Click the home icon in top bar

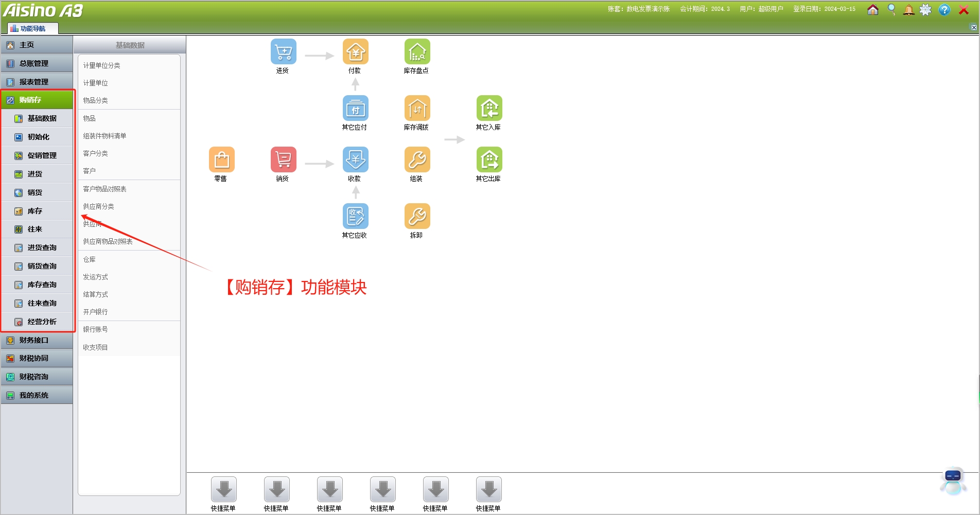click(x=873, y=10)
